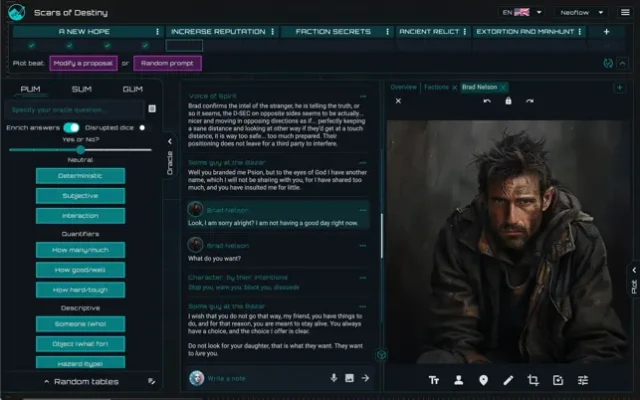
Task: Adjust the Yes or No slider
Action: [80, 150]
